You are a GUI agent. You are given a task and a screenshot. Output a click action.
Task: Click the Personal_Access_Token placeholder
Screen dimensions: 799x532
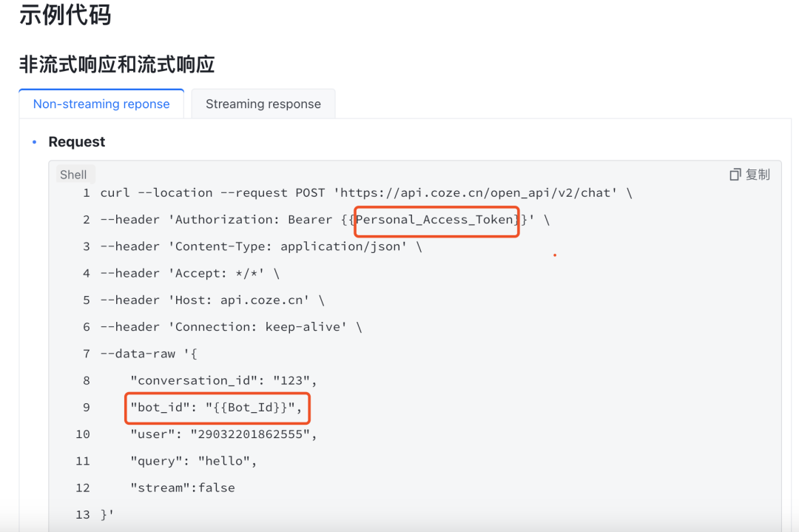(x=435, y=220)
